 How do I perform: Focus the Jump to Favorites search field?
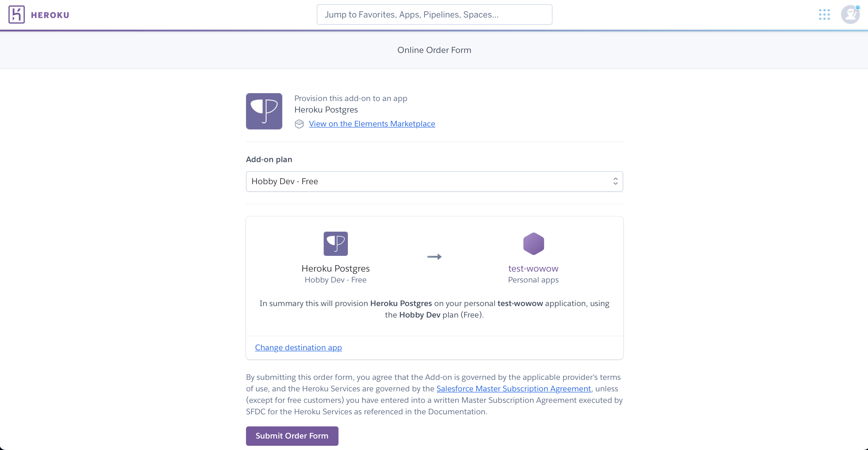coord(434,15)
